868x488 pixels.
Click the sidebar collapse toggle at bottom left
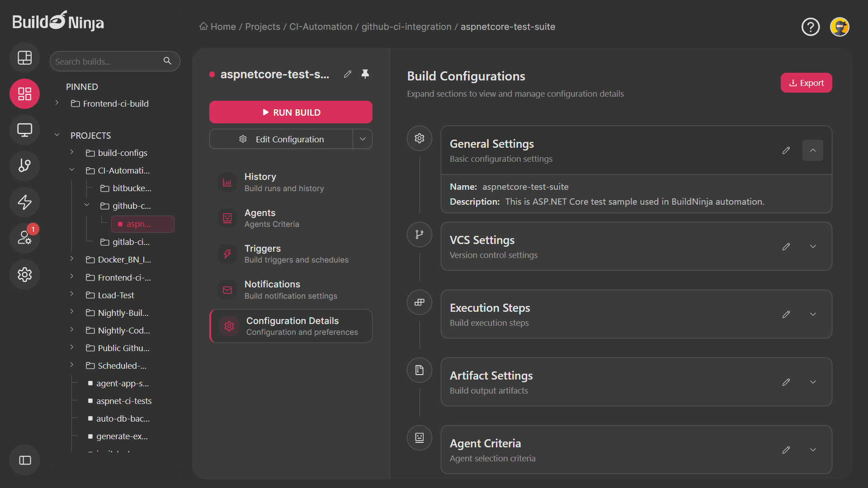pos(24,460)
